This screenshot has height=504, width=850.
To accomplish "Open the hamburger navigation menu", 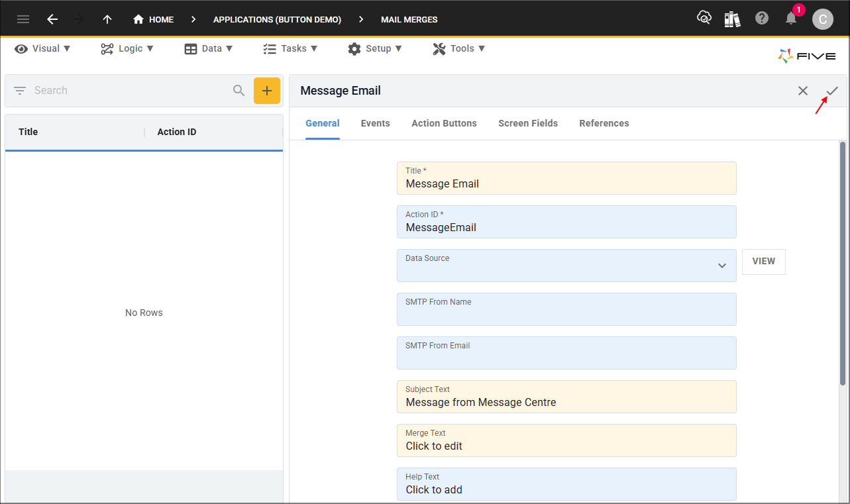I will (23, 19).
